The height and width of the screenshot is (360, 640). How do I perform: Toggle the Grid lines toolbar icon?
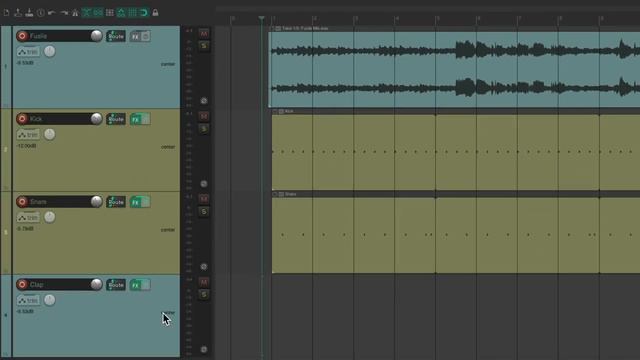[133, 13]
